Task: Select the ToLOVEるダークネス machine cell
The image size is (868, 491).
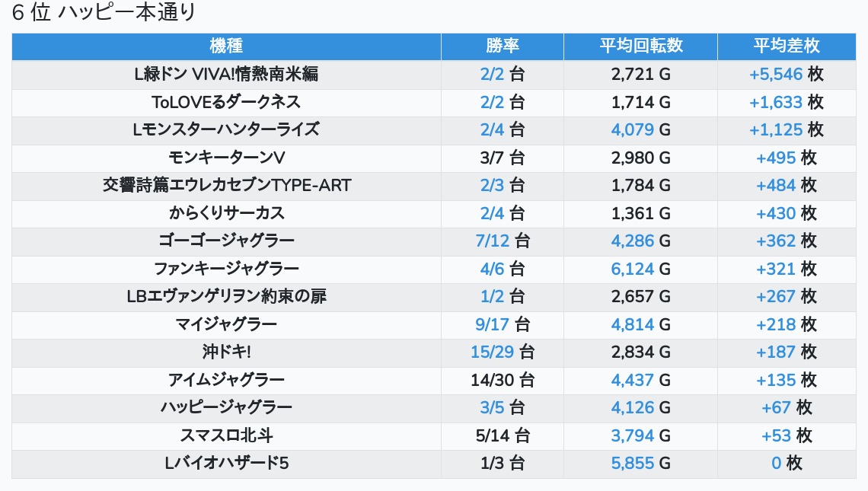Action: point(226,103)
